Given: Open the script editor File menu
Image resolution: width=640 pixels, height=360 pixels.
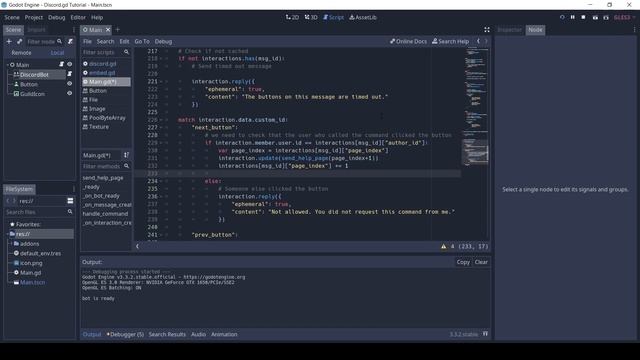Looking at the screenshot, I should pos(87,41).
